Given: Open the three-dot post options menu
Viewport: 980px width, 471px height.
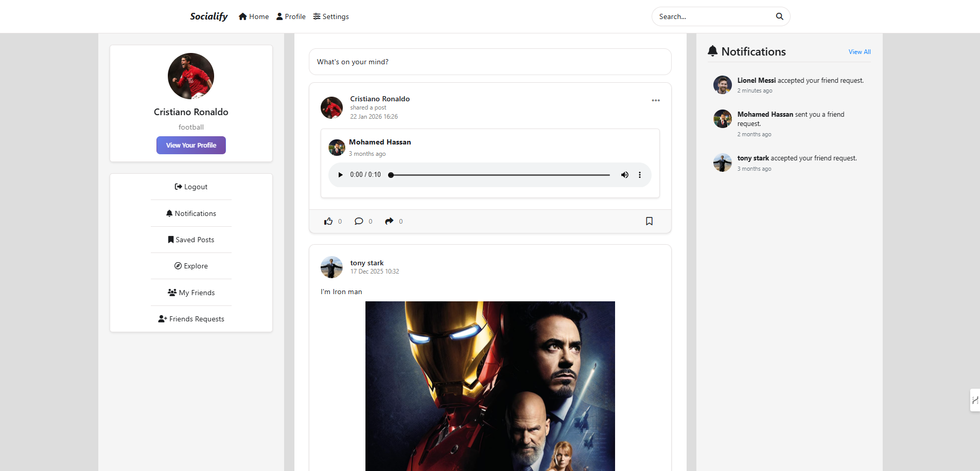Looking at the screenshot, I should 656,100.
